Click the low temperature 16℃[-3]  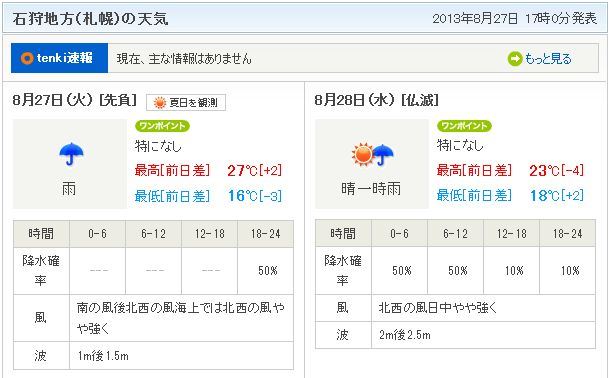pos(254,196)
